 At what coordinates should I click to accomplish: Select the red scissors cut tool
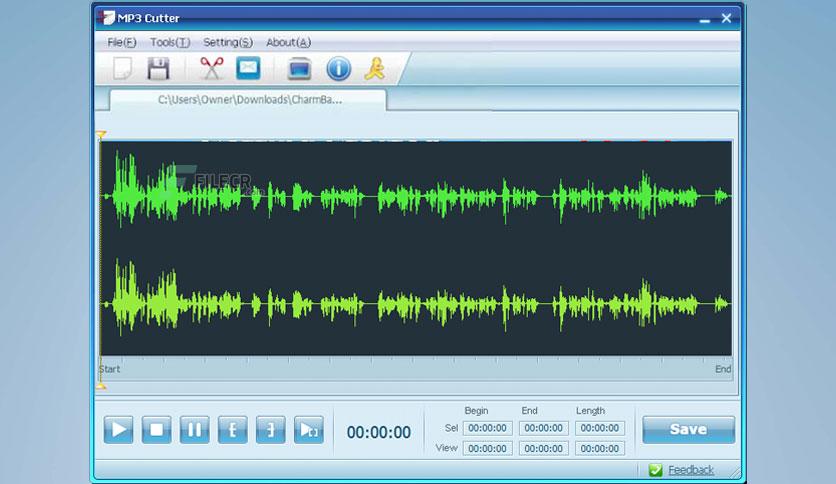pyautogui.click(x=212, y=68)
